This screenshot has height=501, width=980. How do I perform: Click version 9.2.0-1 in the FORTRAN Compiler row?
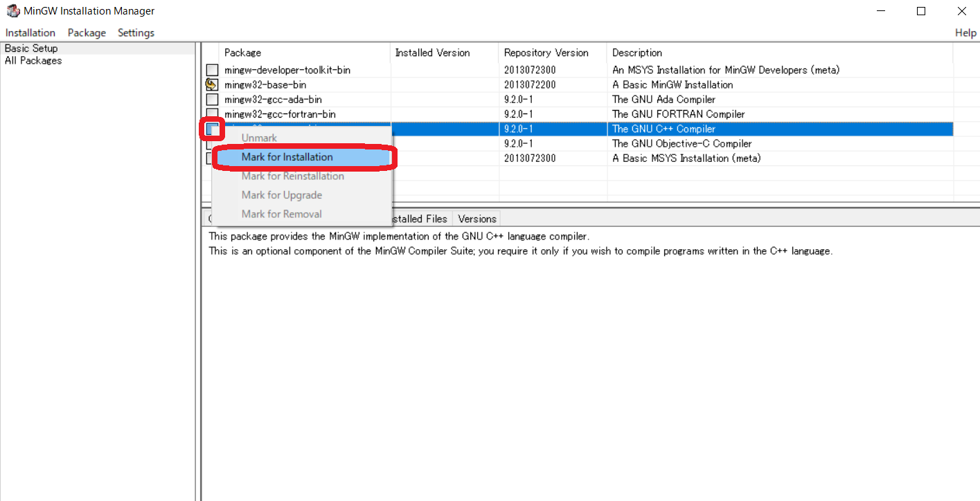[518, 114]
